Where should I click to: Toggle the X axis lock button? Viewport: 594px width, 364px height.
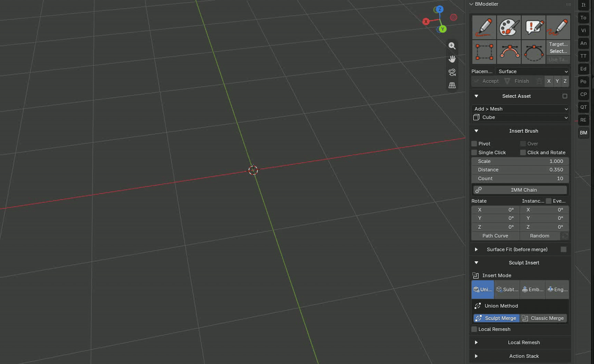(548, 81)
